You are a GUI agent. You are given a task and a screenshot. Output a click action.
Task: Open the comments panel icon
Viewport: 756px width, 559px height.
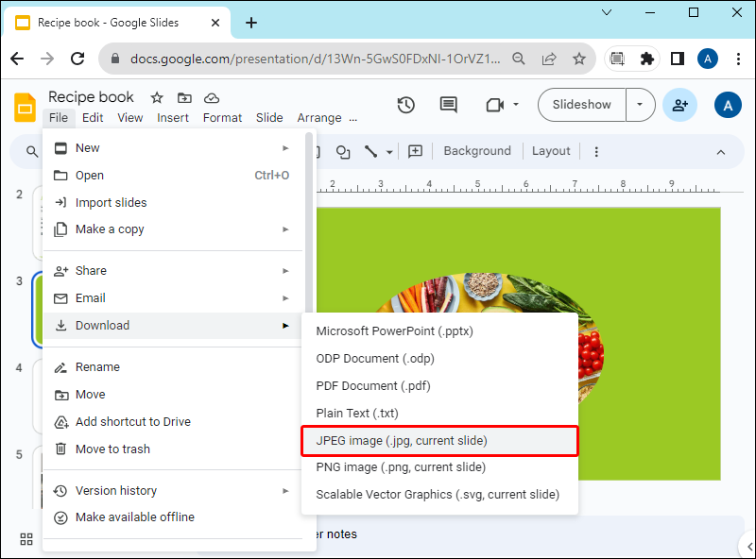coord(448,105)
